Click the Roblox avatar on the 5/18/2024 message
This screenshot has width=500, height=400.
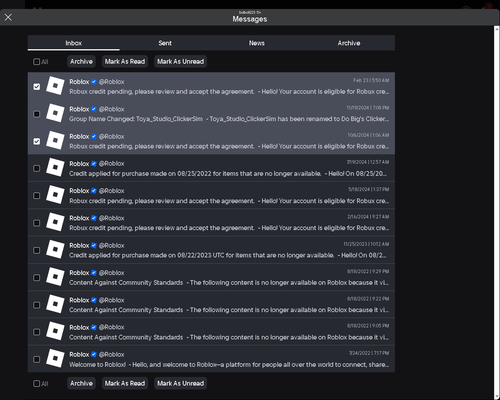click(x=55, y=195)
